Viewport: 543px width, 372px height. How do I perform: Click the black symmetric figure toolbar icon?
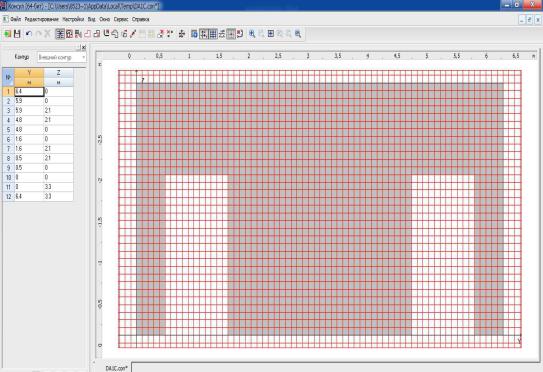[181, 34]
